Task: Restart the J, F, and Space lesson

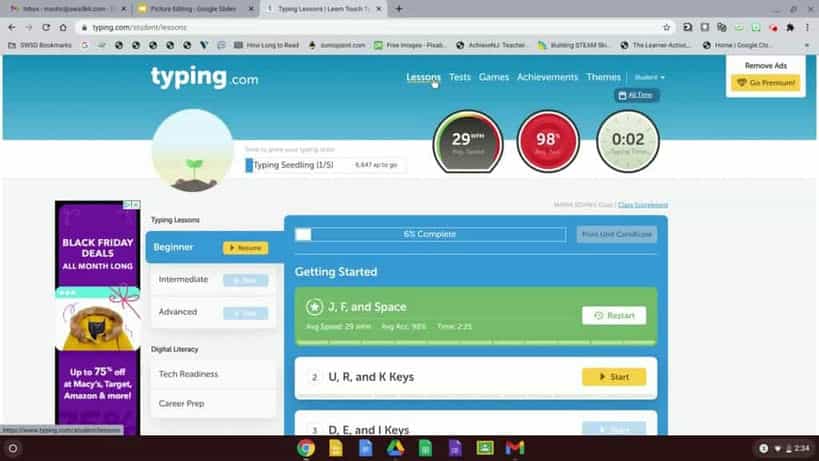Action: pos(614,315)
